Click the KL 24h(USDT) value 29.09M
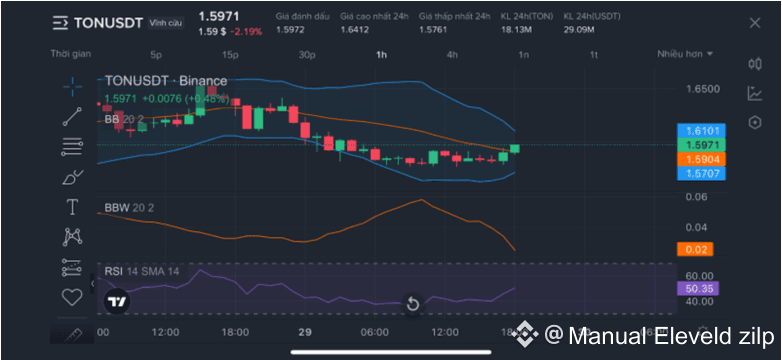 579,30
